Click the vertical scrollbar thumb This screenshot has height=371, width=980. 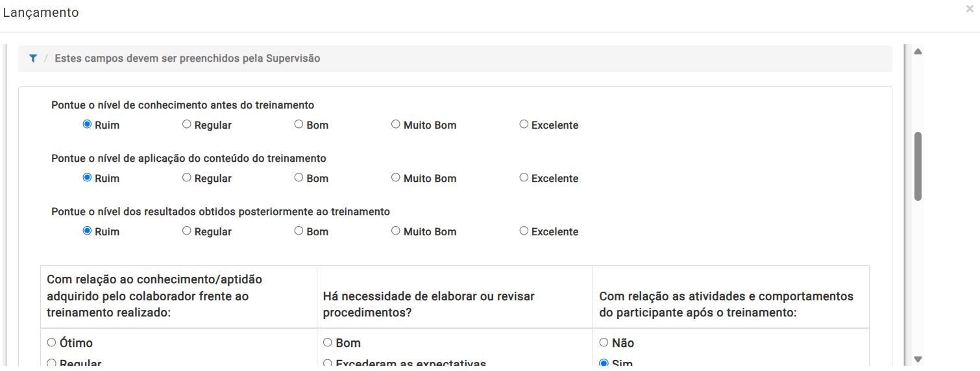click(x=918, y=166)
